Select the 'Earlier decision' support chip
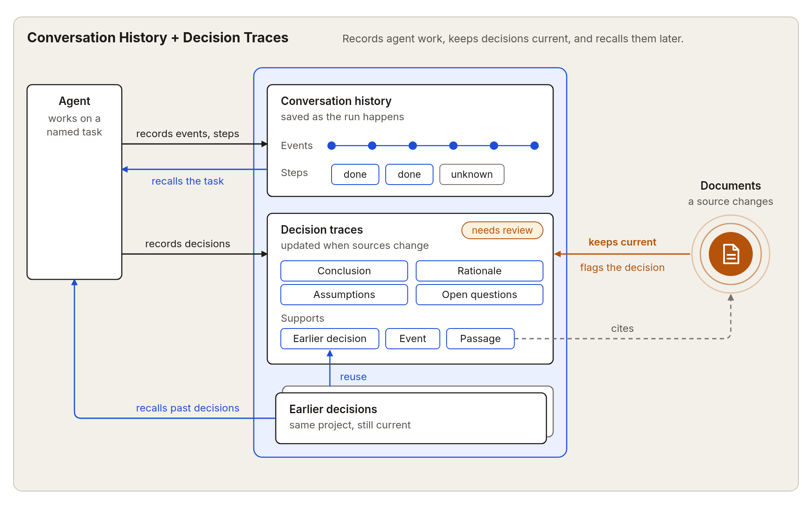 click(x=330, y=339)
